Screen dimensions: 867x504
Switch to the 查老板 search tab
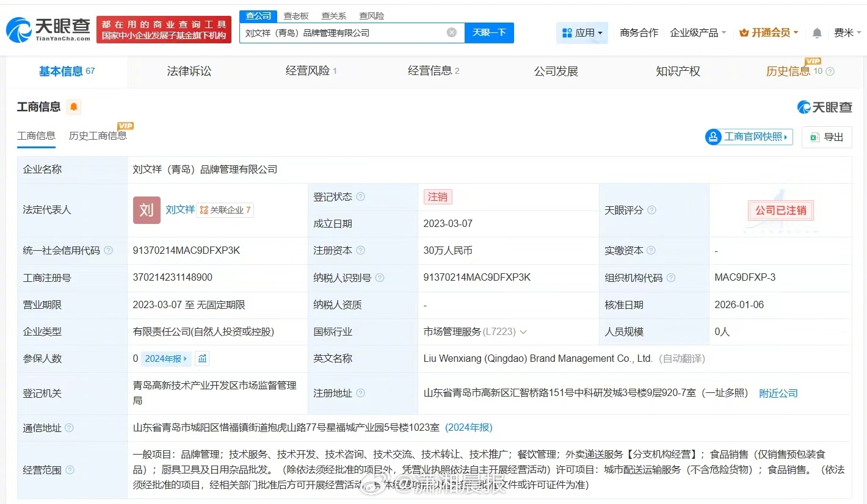[x=296, y=15]
